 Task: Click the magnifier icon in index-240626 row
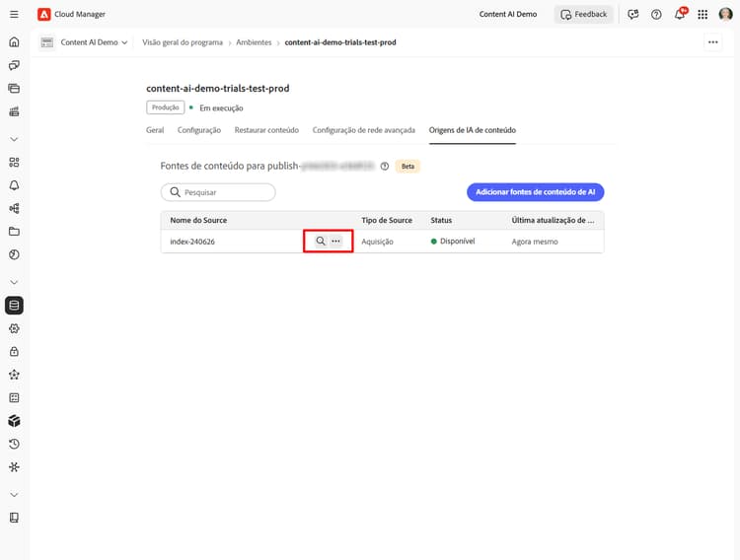tap(321, 242)
